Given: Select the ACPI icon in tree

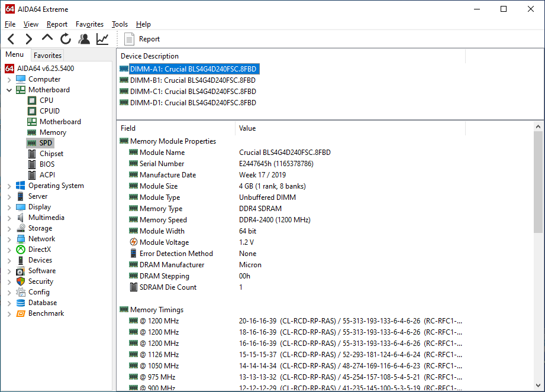Looking at the screenshot, I should (x=31, y=174).
